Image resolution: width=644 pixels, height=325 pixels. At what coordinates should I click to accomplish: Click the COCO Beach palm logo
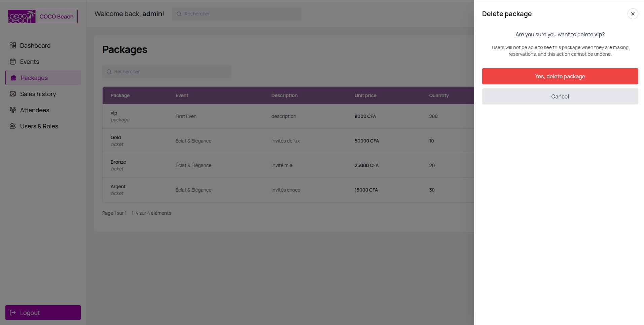coord(22,16)
